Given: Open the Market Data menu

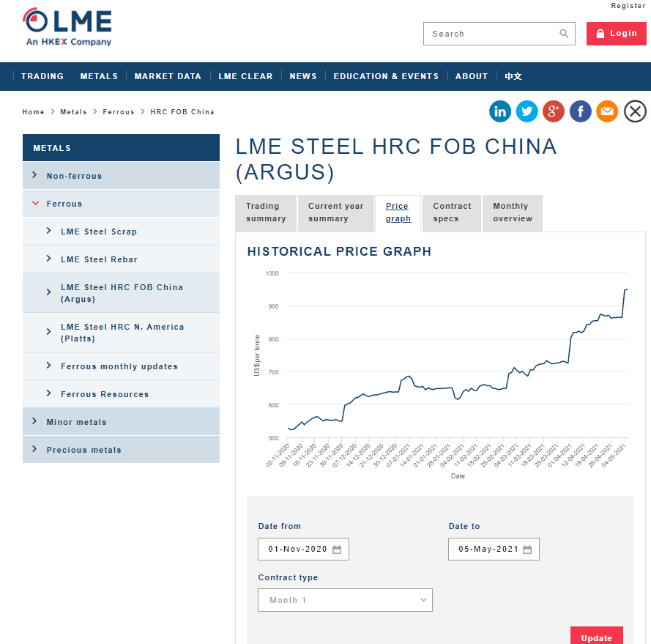Looking at the screenshot, I should tap(168, 76).
